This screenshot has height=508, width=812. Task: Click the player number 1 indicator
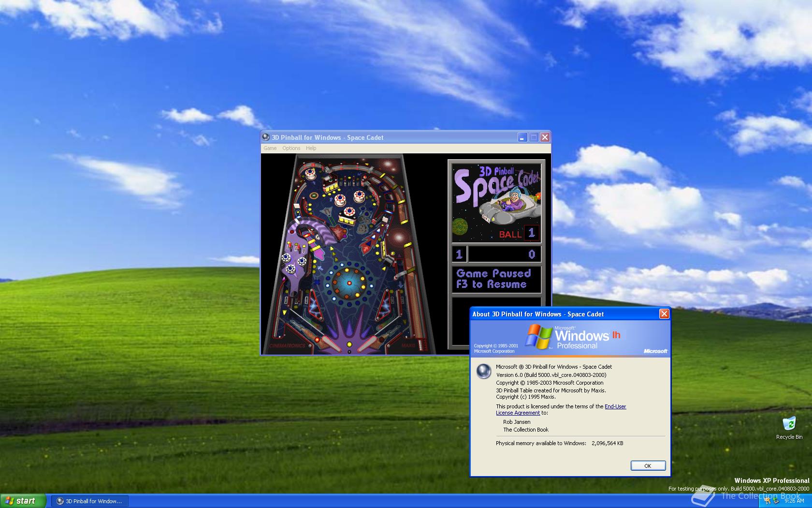click(x=459, y=254)
